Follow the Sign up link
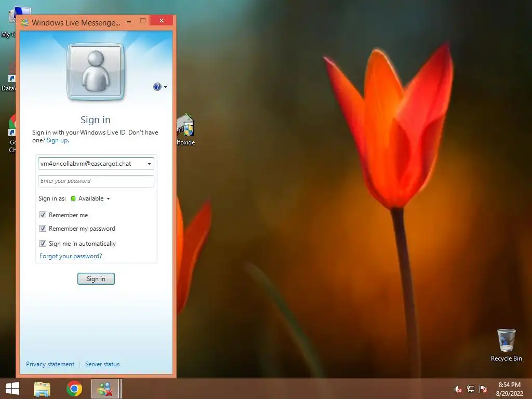 (57, 140)
